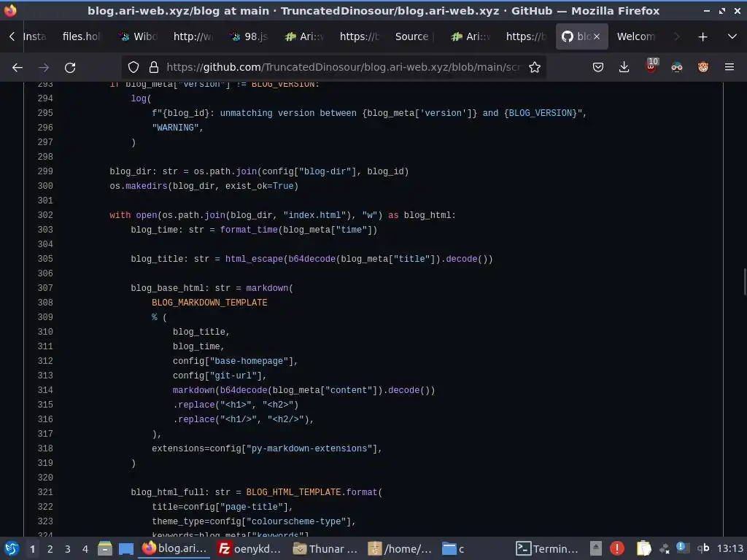This screenshot has height=560, width=747.
Task: Open the file manager launcher icon
Action: 105,549
